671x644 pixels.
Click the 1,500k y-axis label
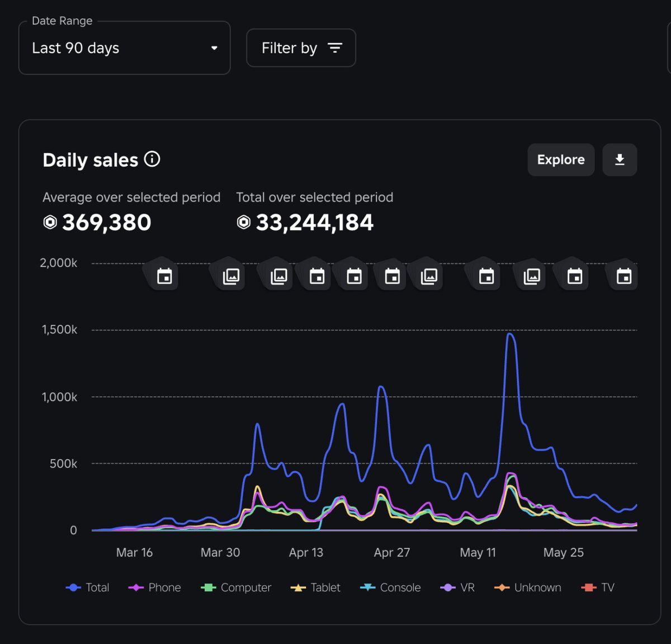(x=60, y=330)
